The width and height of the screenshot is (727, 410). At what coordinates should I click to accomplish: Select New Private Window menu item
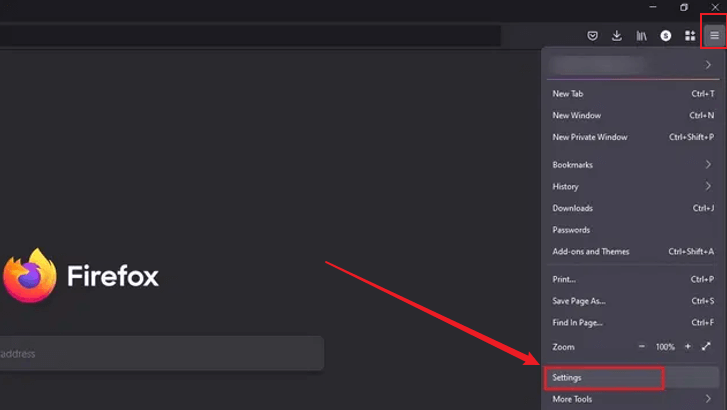[x=590, y=137]
